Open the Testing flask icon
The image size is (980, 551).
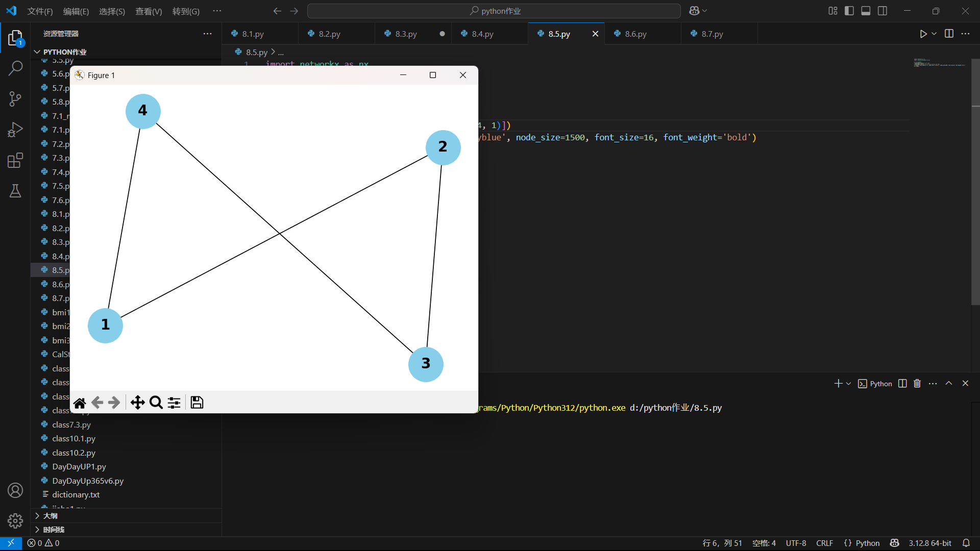tap(15, 191)
